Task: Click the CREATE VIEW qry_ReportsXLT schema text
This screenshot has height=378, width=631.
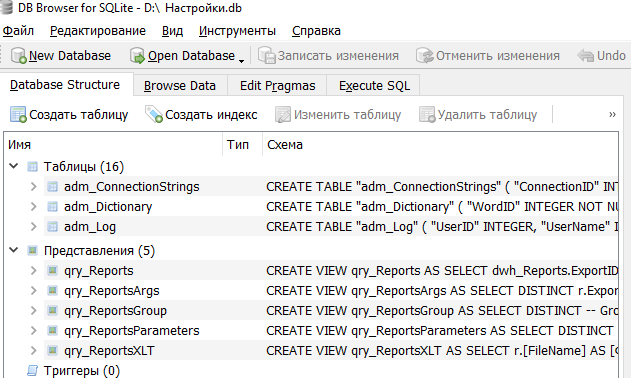Action: click(442, 351)
